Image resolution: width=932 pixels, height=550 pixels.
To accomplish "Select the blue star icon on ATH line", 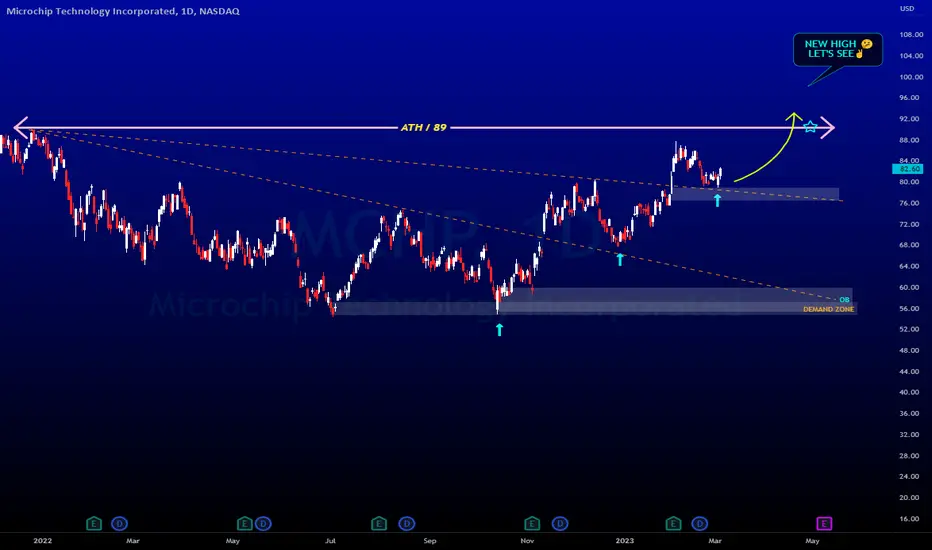I will [810, 127].
